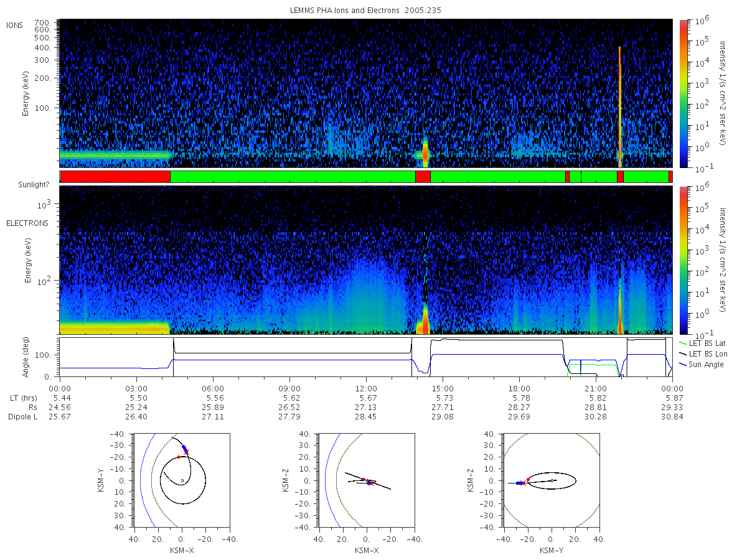Click the Dipole L row label
747x560 pixels.
click(x=22, y=417)
